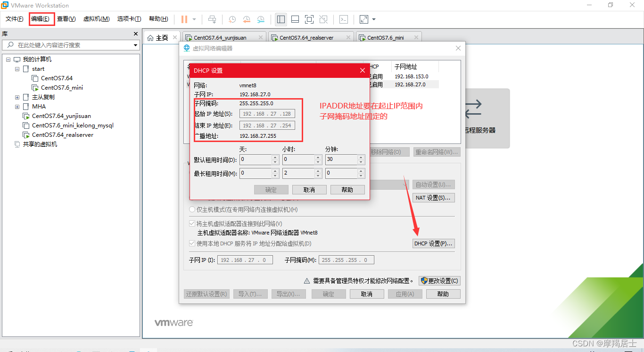
Task: Click the revert to snapshot icon
Action: click(x=247, y=19)
